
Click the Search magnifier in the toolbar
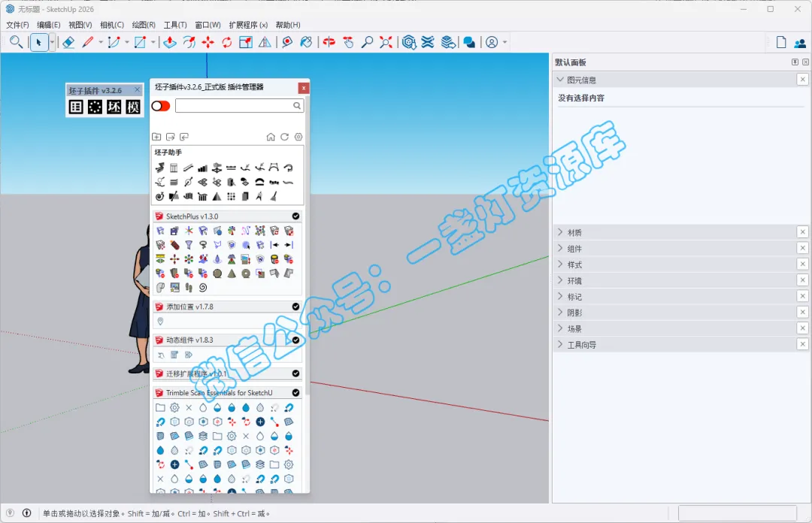(16, 42)
